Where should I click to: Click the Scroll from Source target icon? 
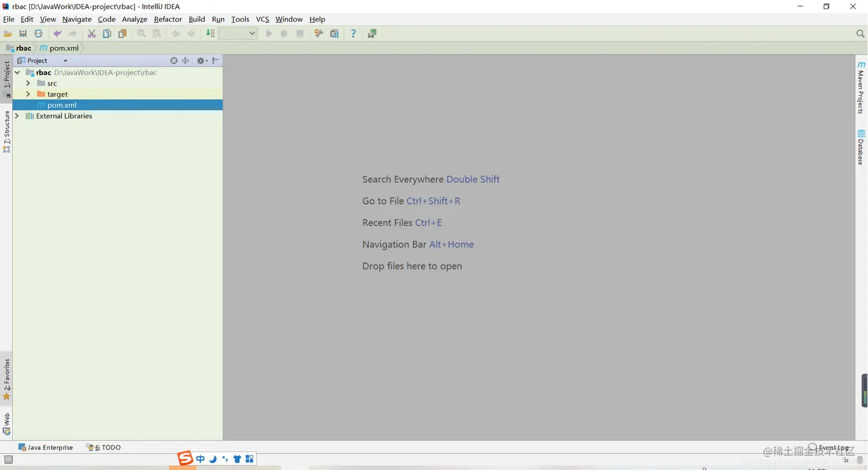174,60
